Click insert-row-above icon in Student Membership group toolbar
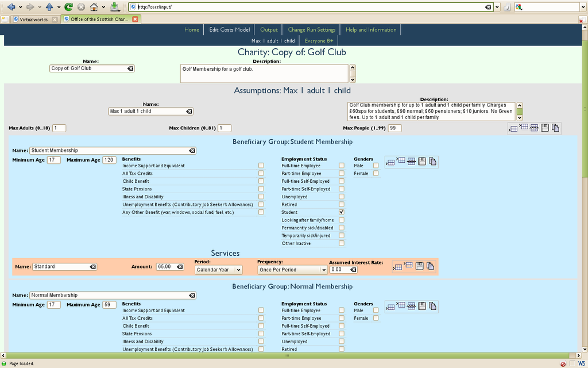The image size is (588, 368). (401, 161)
